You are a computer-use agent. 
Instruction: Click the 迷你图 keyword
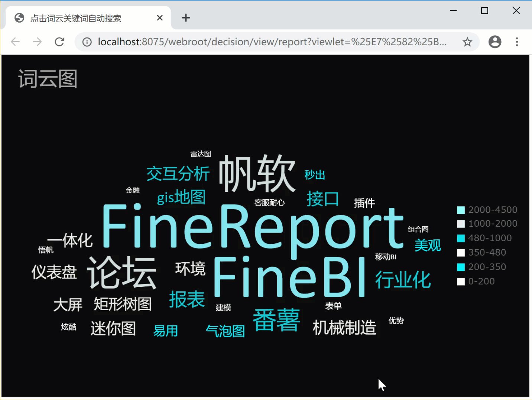tap(113, 328)
